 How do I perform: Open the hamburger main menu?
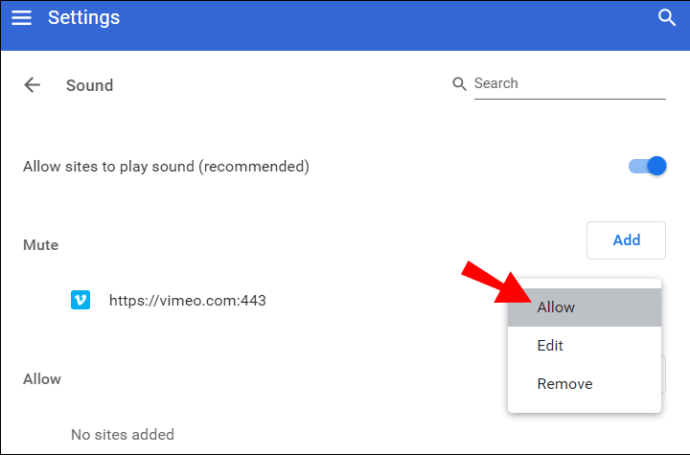point(21,18)
